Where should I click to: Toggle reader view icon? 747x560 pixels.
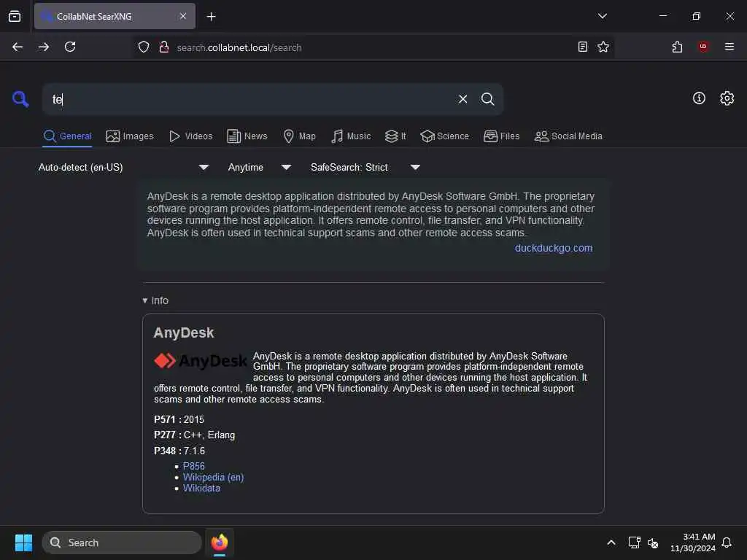pos(583,47)
